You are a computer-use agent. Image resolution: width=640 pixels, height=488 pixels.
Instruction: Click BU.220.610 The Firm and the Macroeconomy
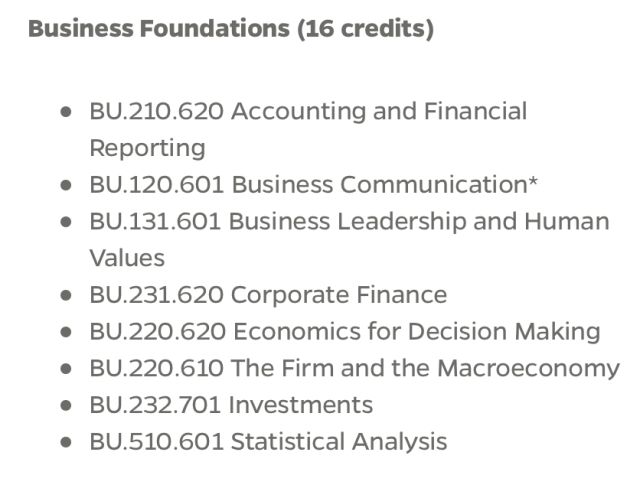point(355,368)
